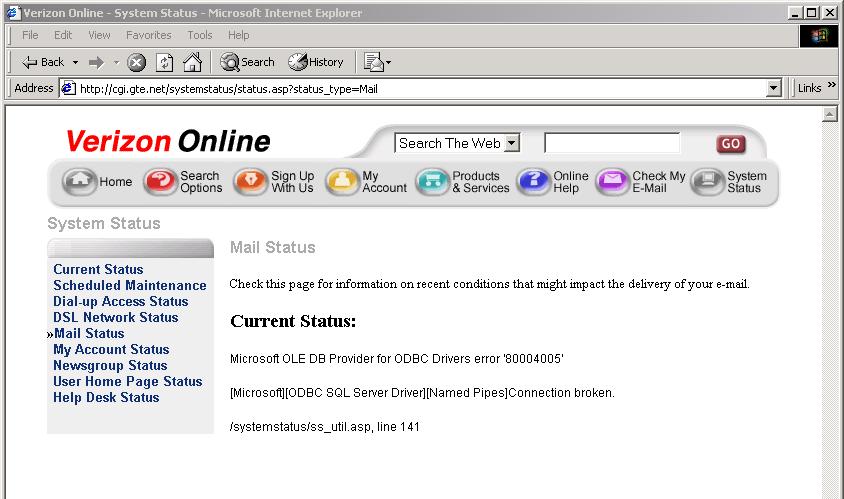Click the Home text in navigation bar

[x=116, y=182]
